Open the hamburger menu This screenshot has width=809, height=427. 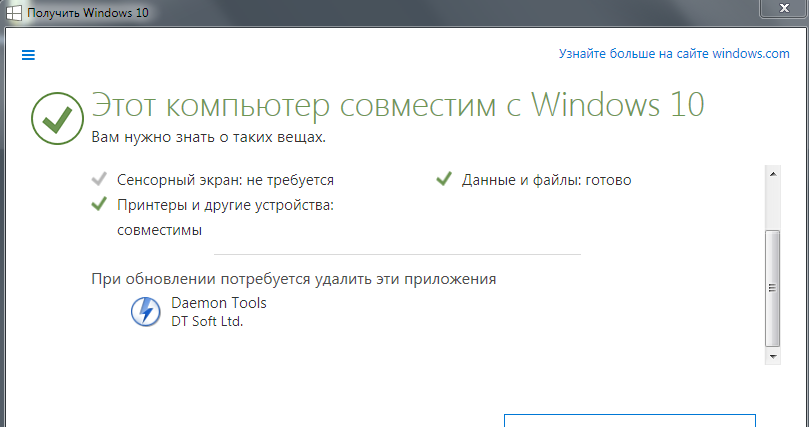pos(28,55)
